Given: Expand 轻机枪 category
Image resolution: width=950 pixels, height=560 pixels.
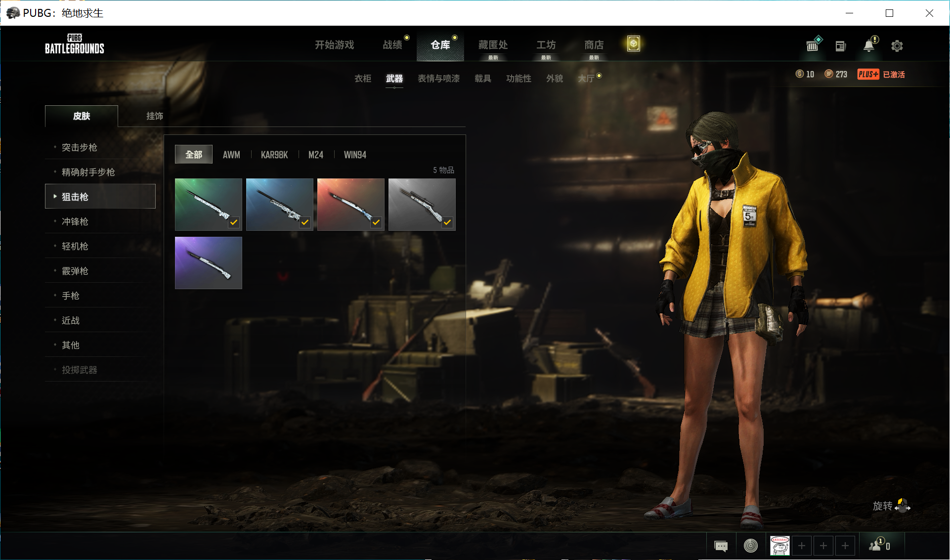Looking at the screenshot, I should (x=100, y=246).
